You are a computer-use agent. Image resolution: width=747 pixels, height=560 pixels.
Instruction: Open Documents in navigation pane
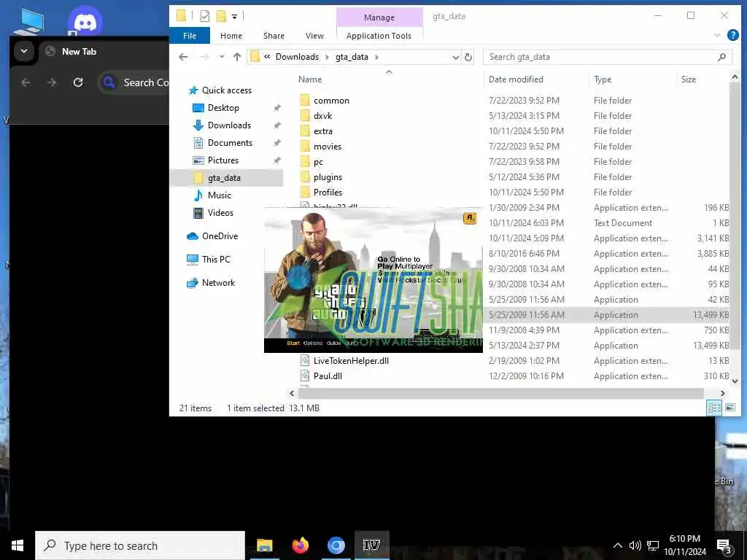[x=230, y=143]
